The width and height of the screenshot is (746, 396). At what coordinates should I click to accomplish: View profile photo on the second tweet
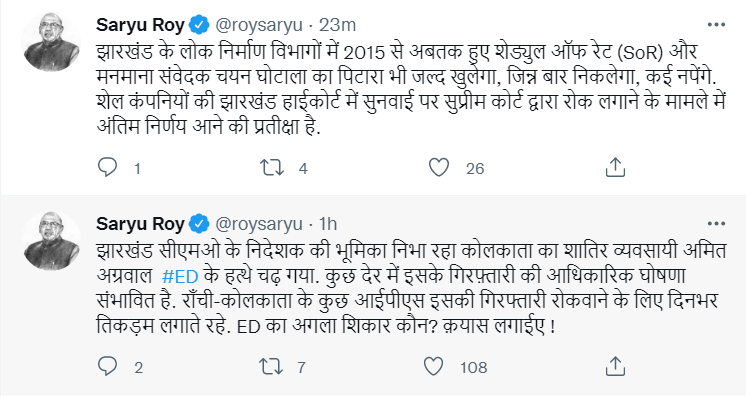coord(51,241)
